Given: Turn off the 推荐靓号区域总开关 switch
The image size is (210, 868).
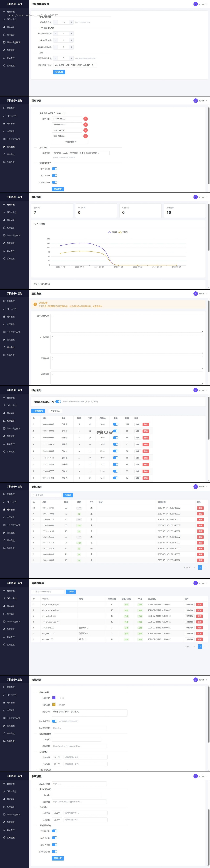Looking at the screenshot, I should pyautogui.click(x=58, y=402).
